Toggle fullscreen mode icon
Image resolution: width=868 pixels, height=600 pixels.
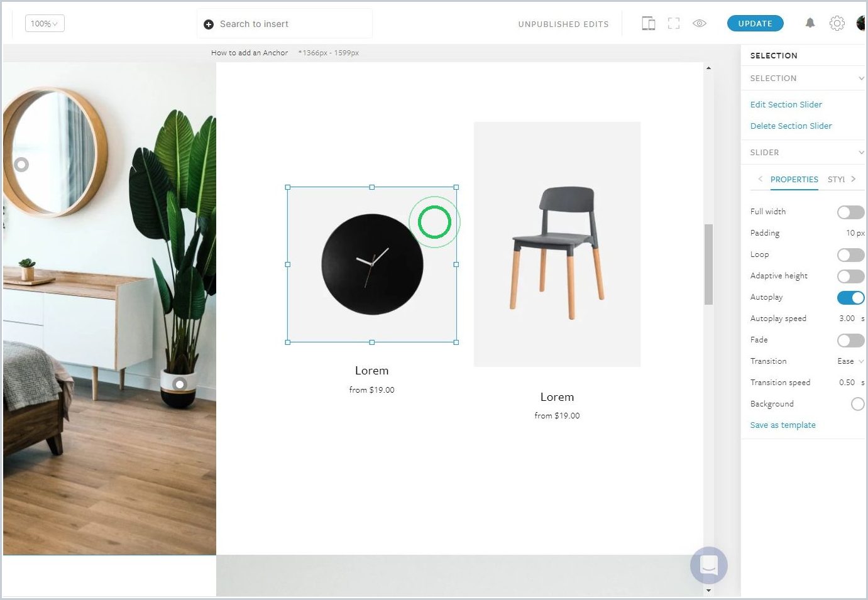[674, 24]
